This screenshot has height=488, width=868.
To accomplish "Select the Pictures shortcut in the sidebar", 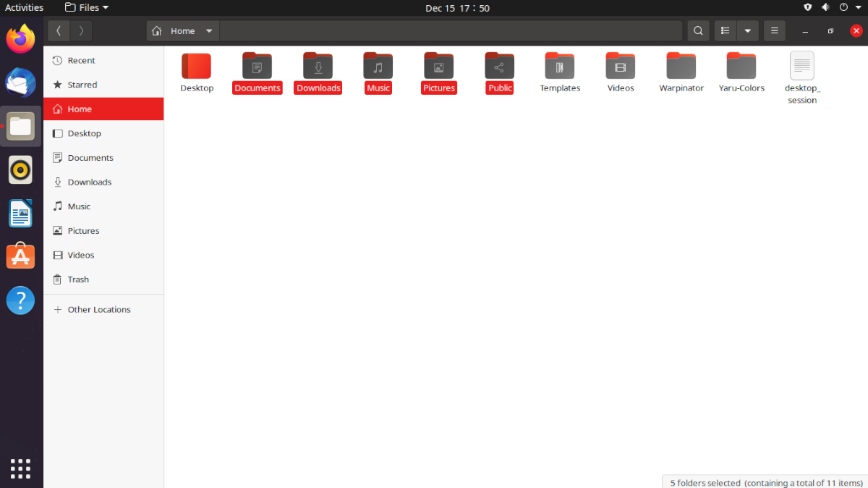I will pos(82,230).
